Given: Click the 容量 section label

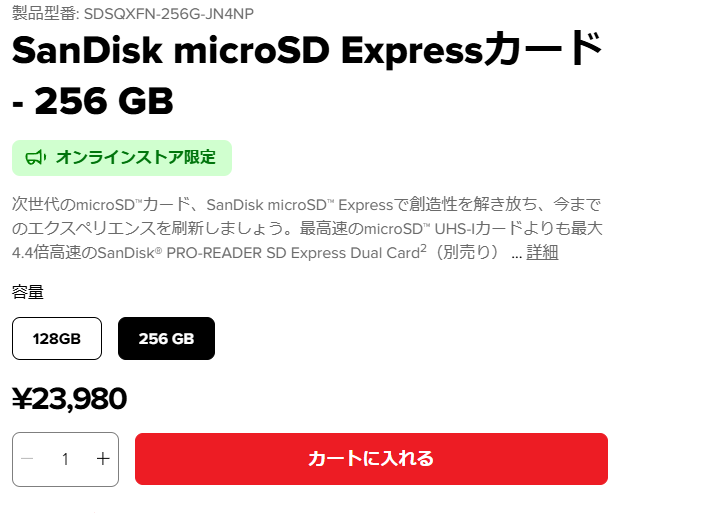Looking at the screenshot, I should pos(27,292).
